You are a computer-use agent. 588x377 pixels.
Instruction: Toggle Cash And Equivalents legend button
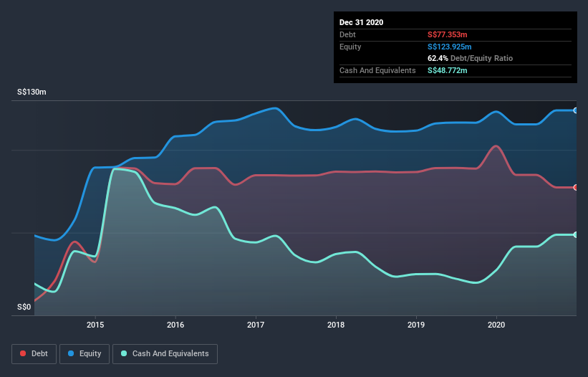(165, 354)
